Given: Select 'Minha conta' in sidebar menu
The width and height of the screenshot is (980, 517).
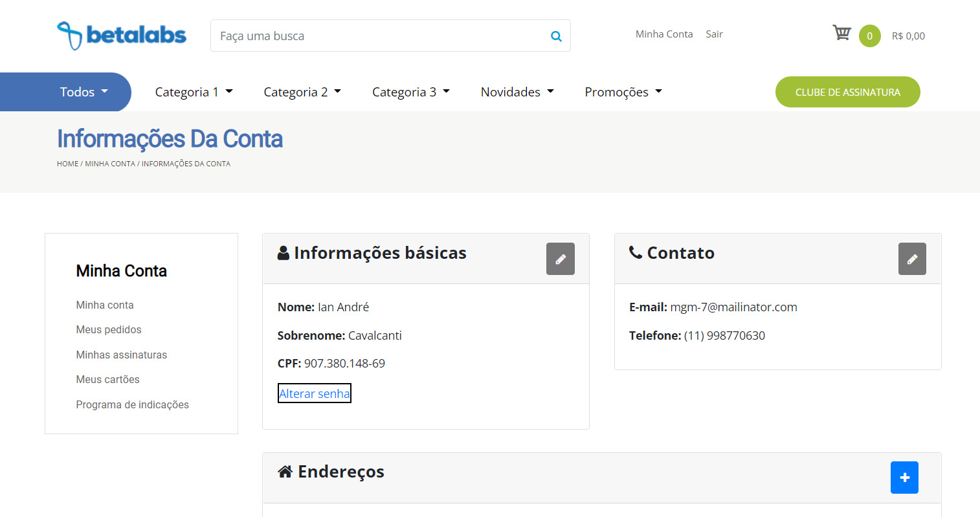Looking at the screenshot, I should (105, 305).
